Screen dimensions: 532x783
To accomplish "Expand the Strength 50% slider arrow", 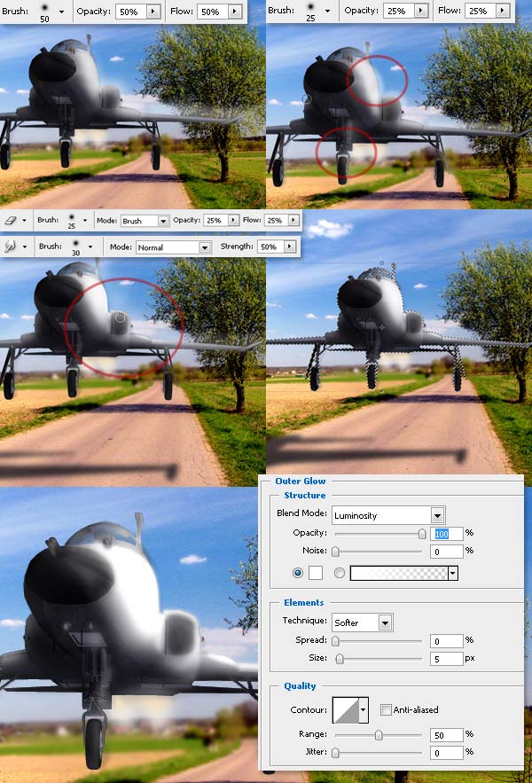I will tap(290, 247).
